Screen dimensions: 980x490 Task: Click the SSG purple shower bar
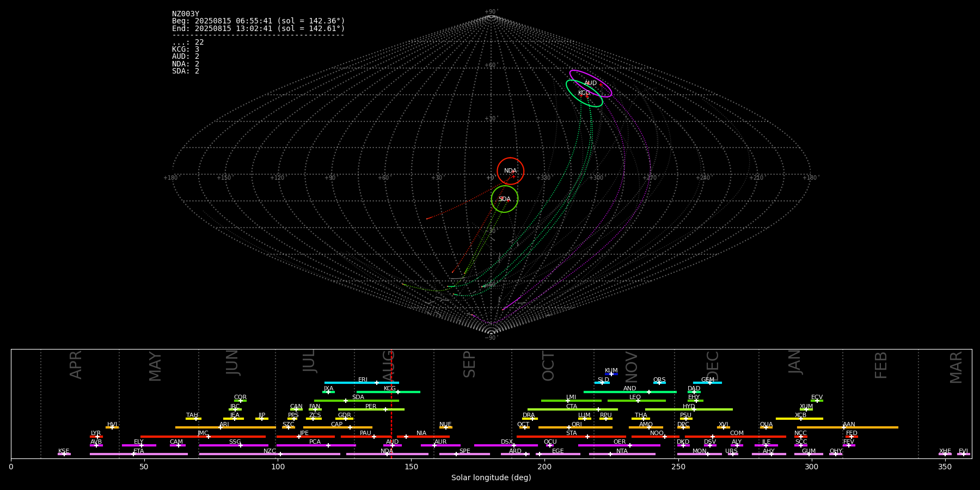click(x=234, y=445)
